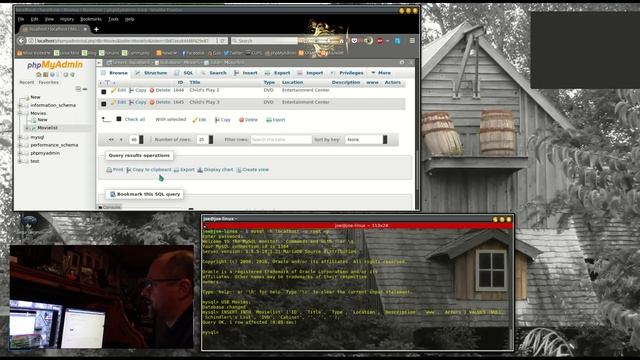
Task: Open the Privileges tab
Action: pos(347,73)
